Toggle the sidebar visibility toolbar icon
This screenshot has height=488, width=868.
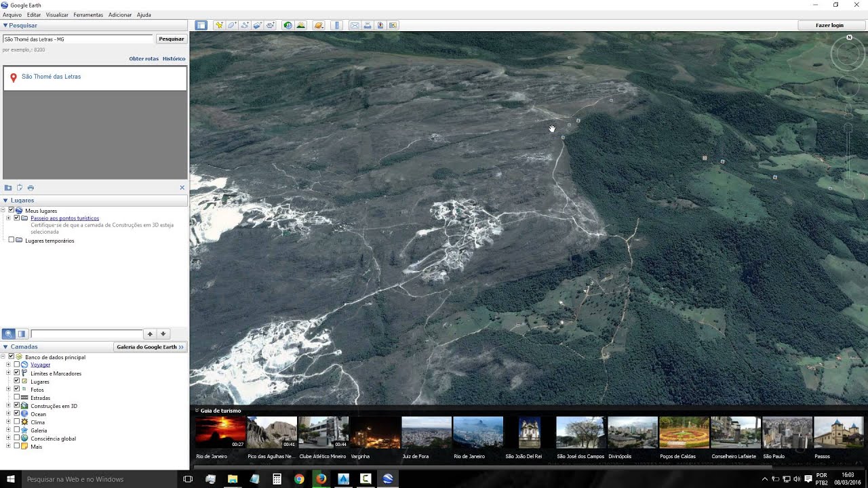point(201,25)
